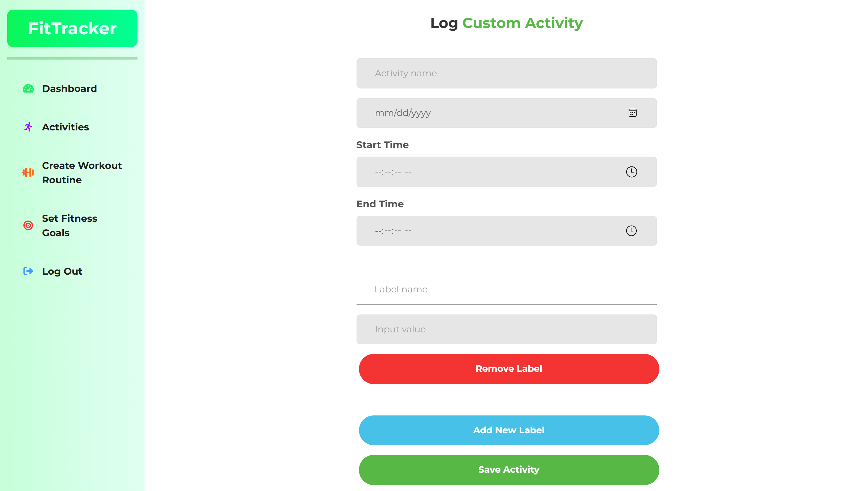The height and width of the screenshot is (491, 868).
Task: Click the Start Time time picker
Action: point(506,172)
